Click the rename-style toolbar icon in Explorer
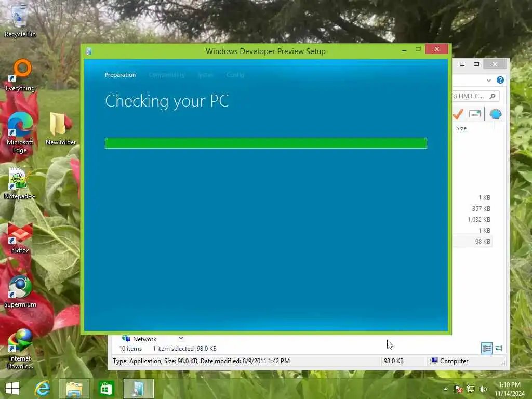The width and height of the screenshot is (532, 399). tap(475, 114)
